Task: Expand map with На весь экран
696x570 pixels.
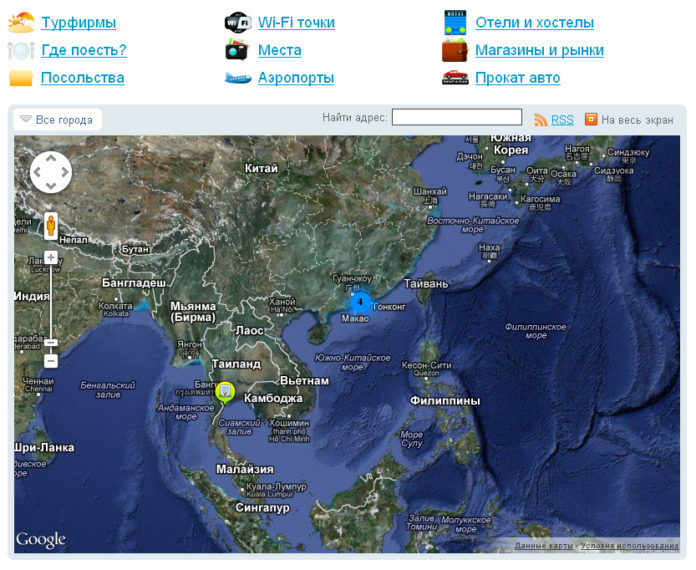Action: 629,120
